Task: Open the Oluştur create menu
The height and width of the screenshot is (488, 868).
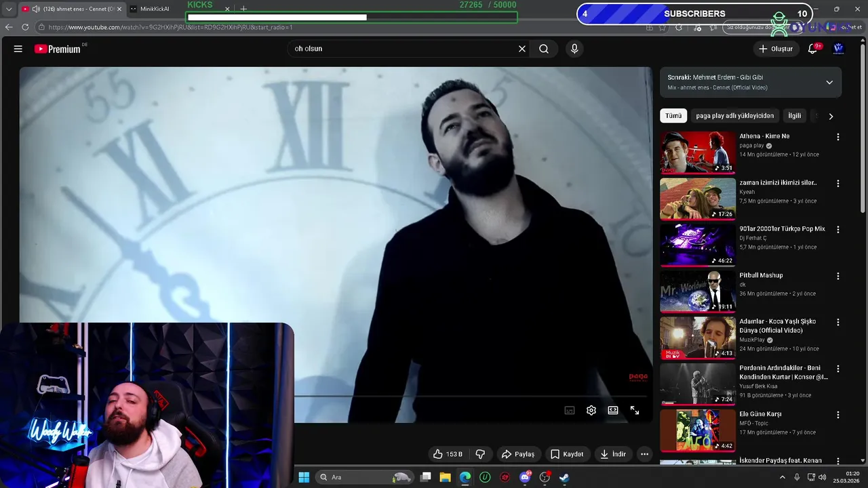Action: [x=775, y=49]
